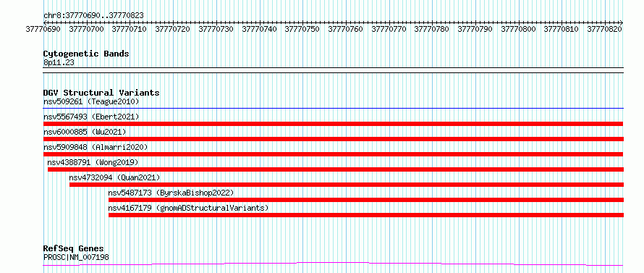
Task: Open the PROSC|NM_007198 gene label
Action: pyautogui.click(x=76, y=257)
